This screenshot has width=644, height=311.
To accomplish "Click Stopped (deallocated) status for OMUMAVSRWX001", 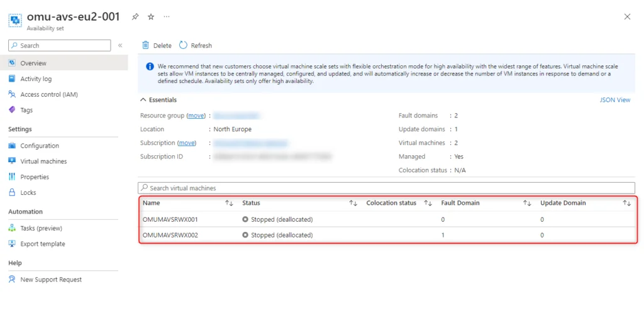I will point(277,219).
